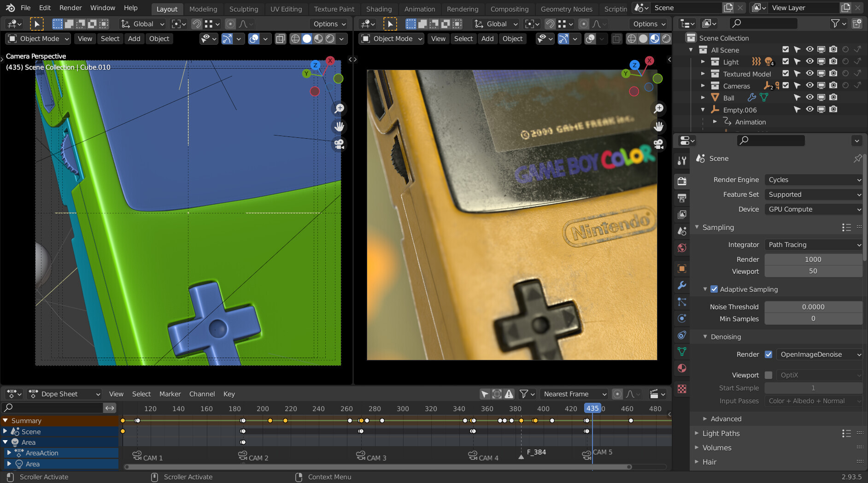
Task: Expand the Light Paths section
Action: click(x=721, y=433)
